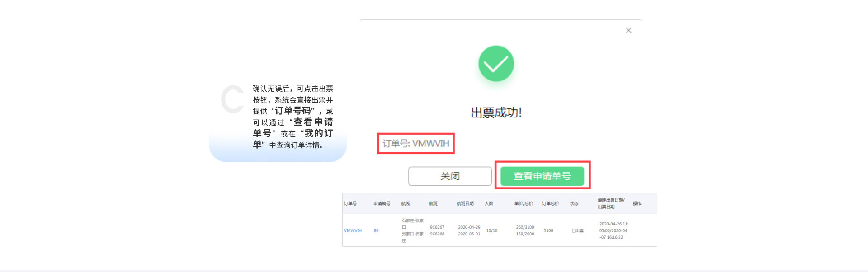This screenshot has width=868, height=272.
Task: Click the 状态 column header
Action: pos(574,204)
